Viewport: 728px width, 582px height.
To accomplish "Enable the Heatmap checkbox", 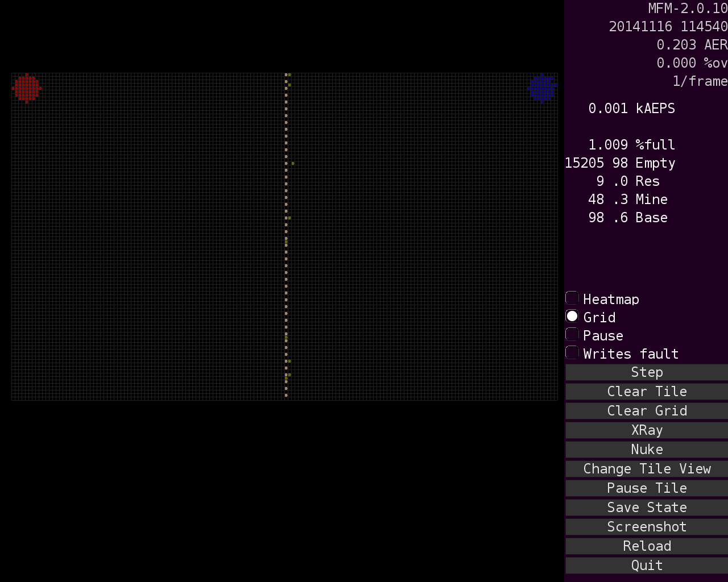I will [x=572, y=298].
